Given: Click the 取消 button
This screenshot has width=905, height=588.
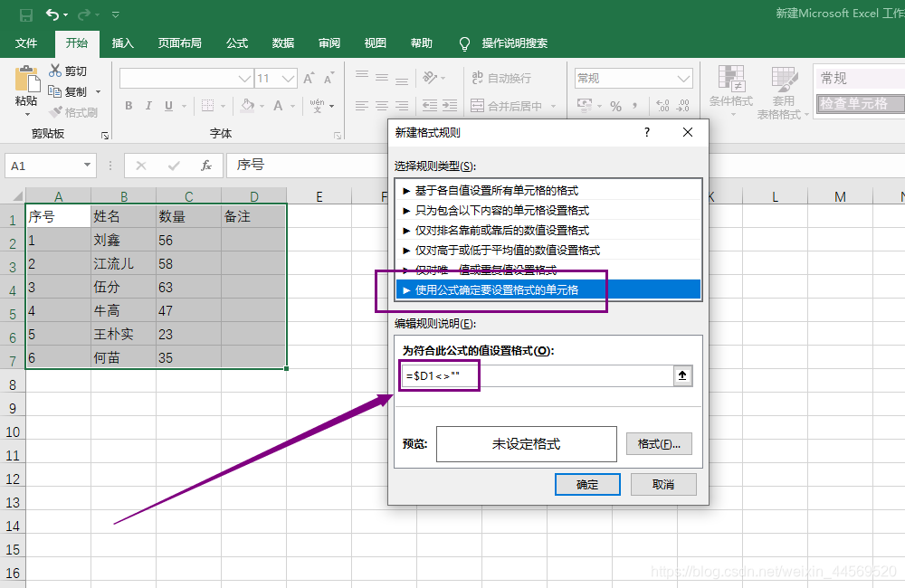Looking at the screenshot, I should point(663,485).
